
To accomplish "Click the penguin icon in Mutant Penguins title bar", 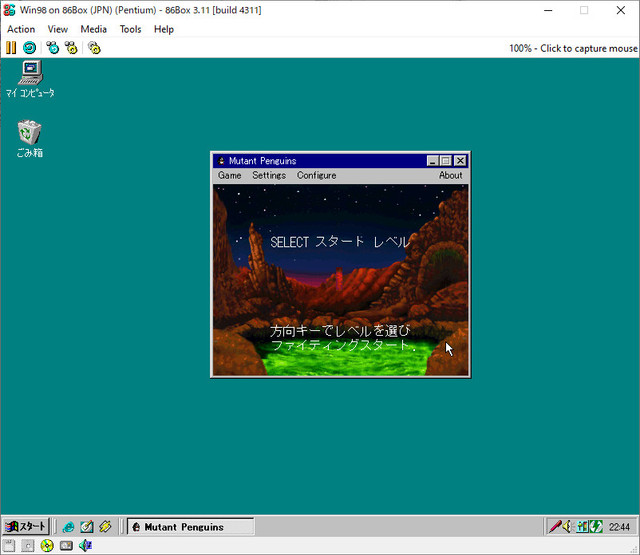I will click(x=221, y=161).
